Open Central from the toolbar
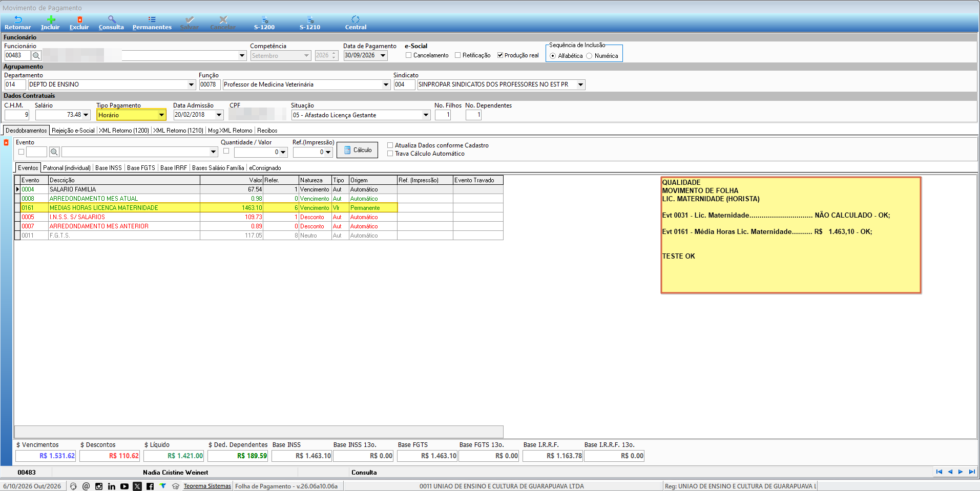This screenshot has height=491, width=980. 356,23
